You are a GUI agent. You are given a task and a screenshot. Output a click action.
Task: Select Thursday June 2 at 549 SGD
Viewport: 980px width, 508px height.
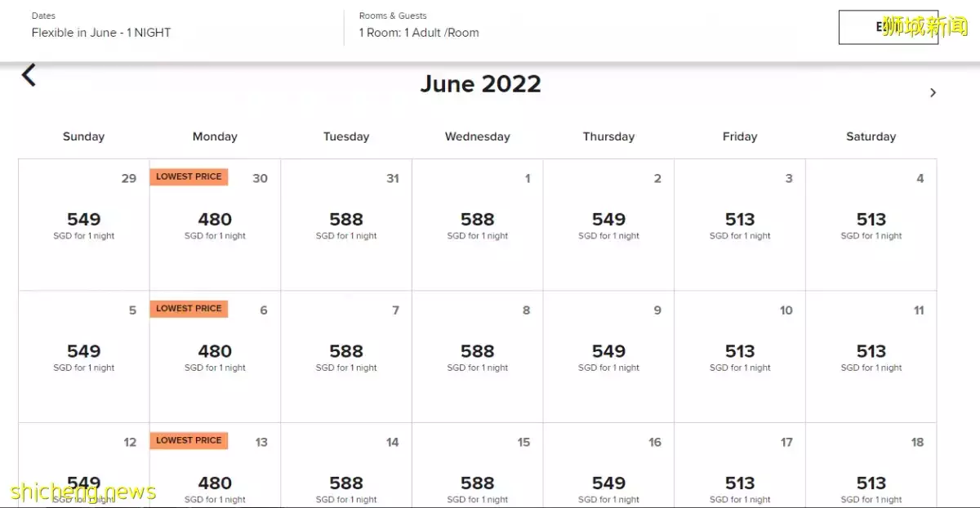[608, 225]
